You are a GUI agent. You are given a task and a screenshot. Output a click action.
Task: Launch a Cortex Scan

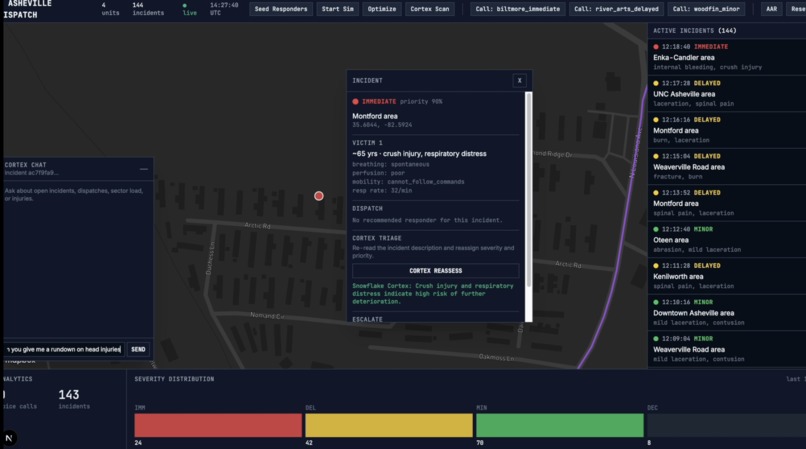(x=430, y=9)
